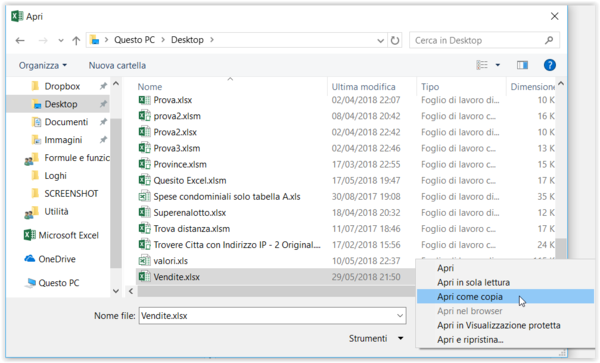
Task: Select file name Superenalotto.xlsx
Action: point(189,213)
